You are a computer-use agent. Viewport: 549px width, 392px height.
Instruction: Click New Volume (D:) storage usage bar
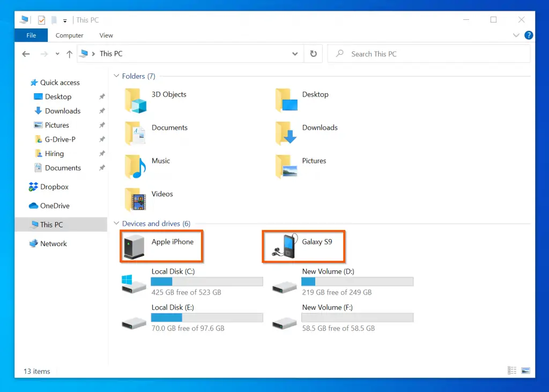pyautogui.click(x=358, y=282)
